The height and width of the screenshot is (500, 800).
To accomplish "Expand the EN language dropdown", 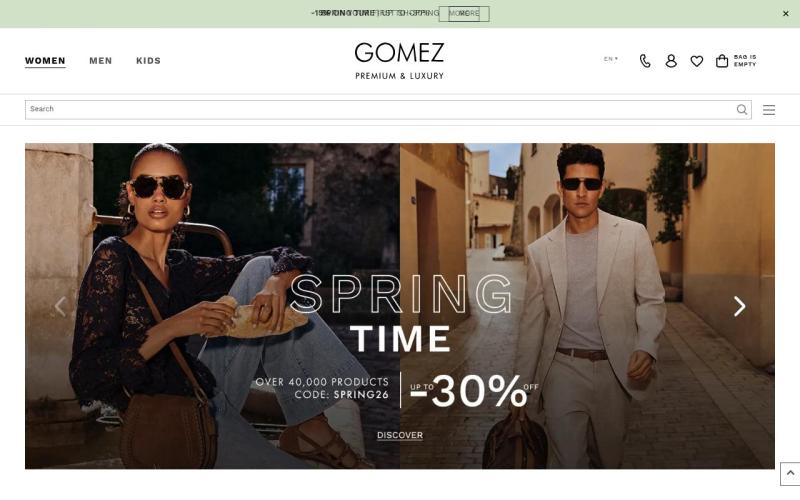I will tap(611, 59).
